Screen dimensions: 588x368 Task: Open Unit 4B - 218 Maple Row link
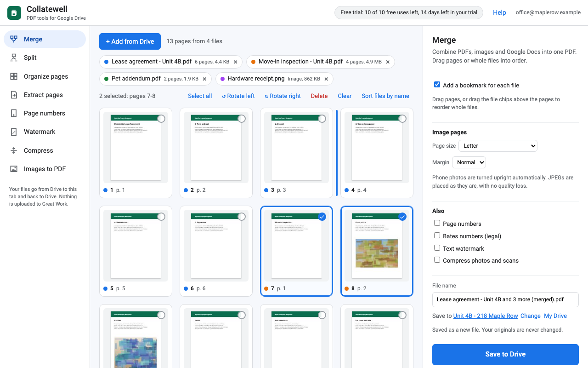click(x=486, y=316)
